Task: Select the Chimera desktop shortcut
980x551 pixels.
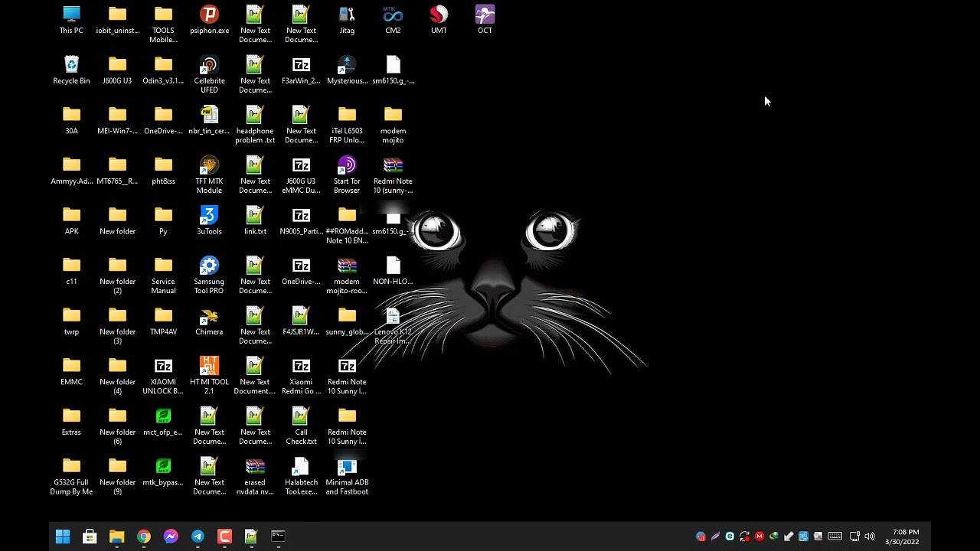Action: [209, 321]
